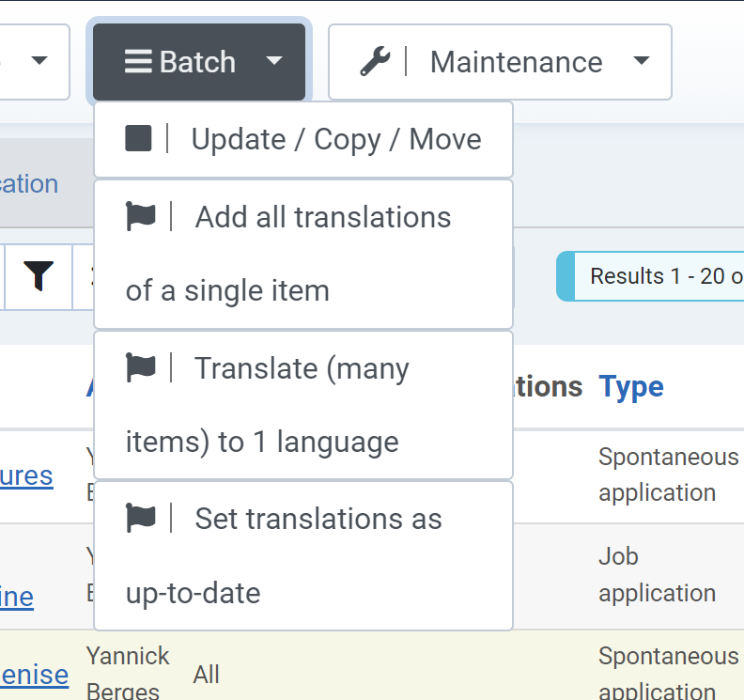The width and height of the screenshot is (744, 700).
Task: Open the filter funnel icon
Action: point(39,276)
